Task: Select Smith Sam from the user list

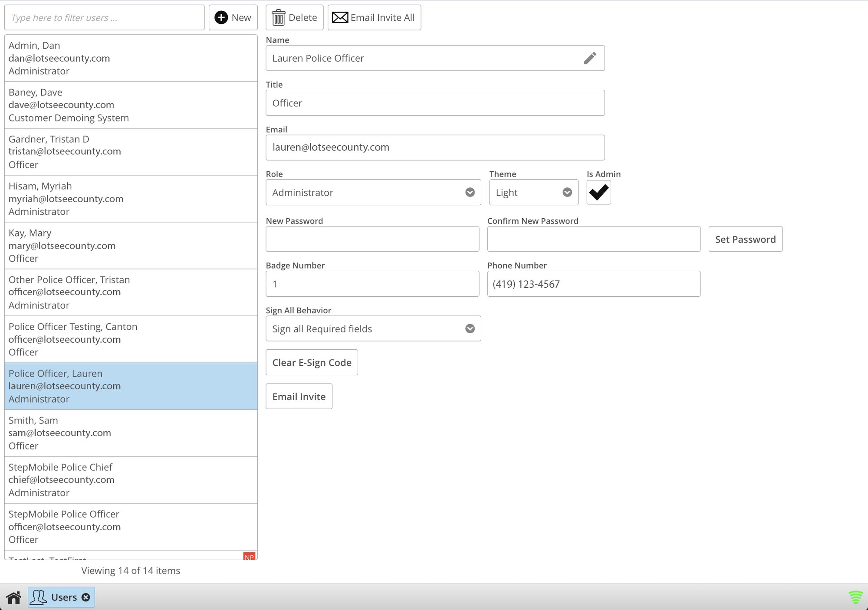Action: [130, 433]
